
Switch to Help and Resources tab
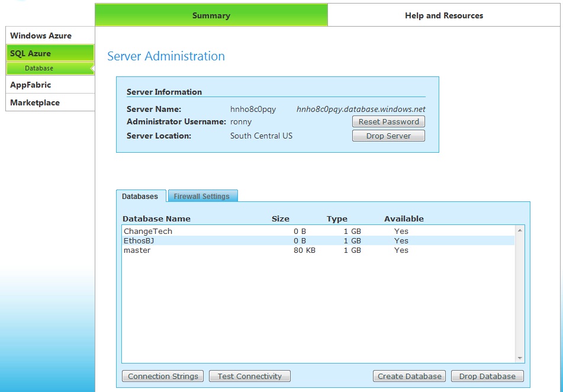pyautogui.click(x=444, y=15)
